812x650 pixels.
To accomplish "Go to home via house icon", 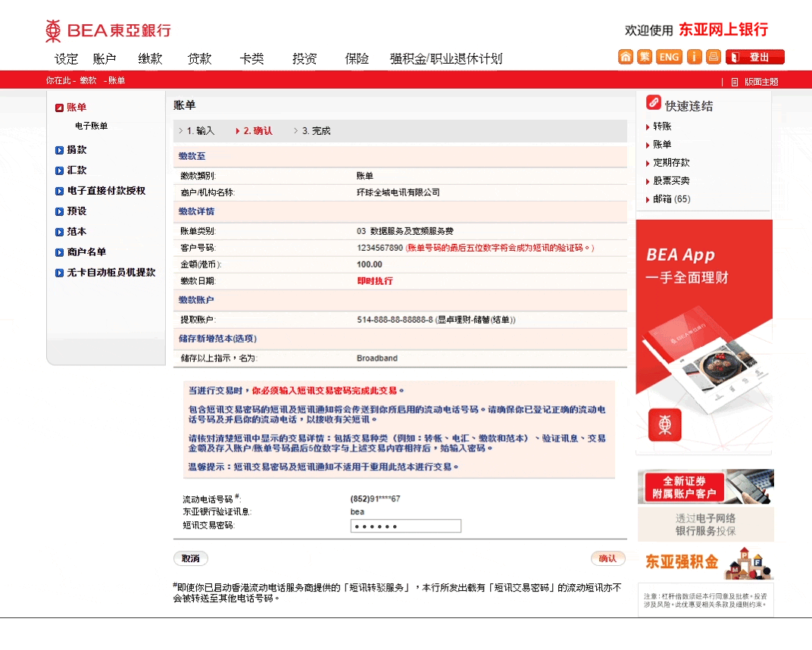I will [626, 57].
